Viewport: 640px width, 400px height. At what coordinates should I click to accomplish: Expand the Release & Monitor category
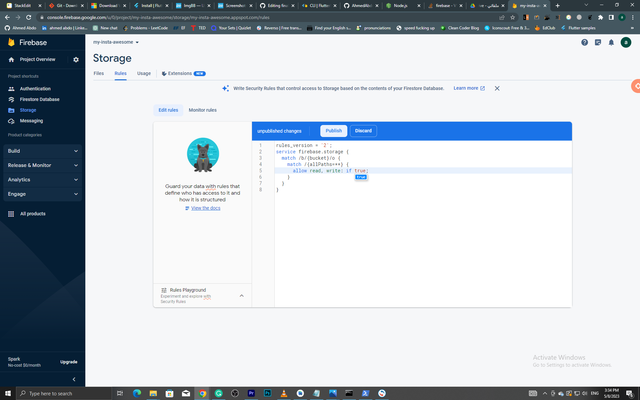click(42, 165)
